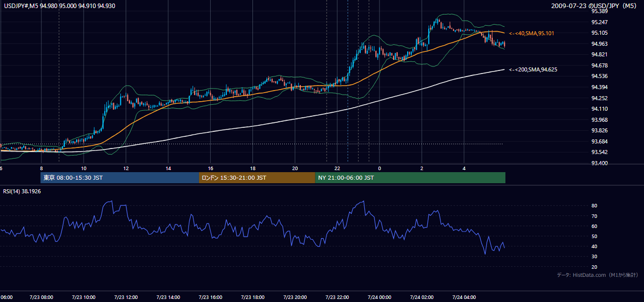Click price axis value 94.678
The width and height of the screenshot is (644, 302).
point(600,65)
